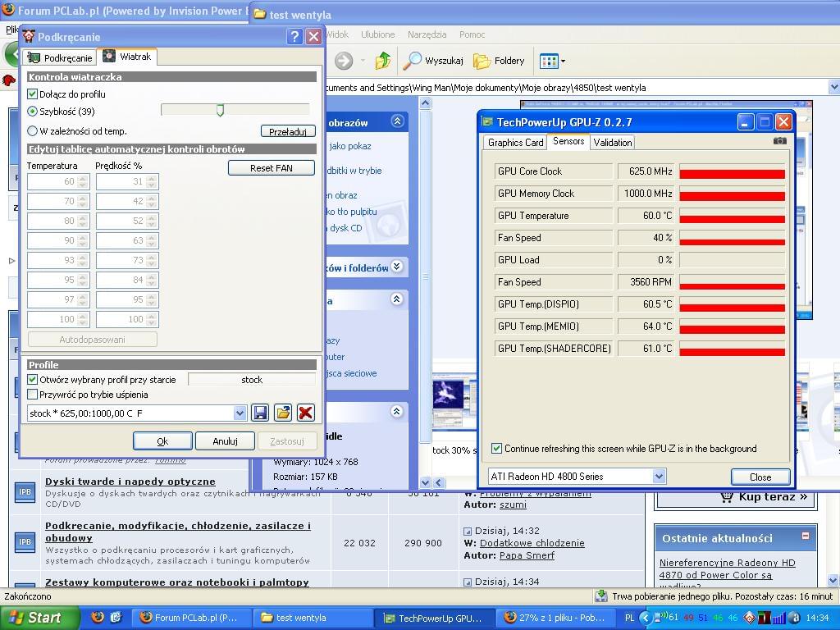Open the view mode dropdown in the toolbar
Viewport: 840px width, 630px height.
pos(562,61)
